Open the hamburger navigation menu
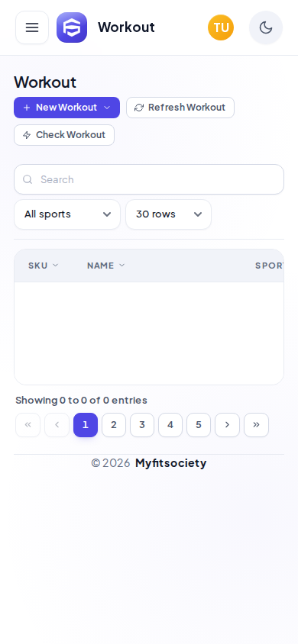This screenshot has height=644, width=298. pyautogui.click(x=32, y=27)
